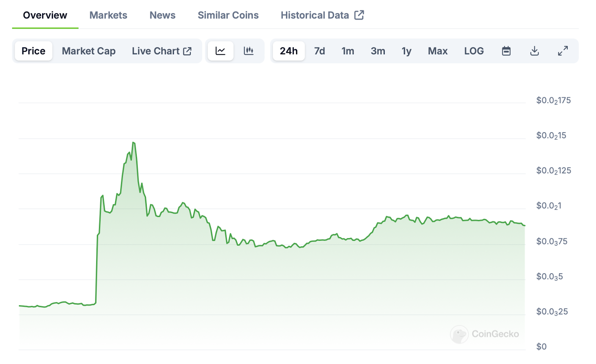Toggle LOG scale on the chart
Viewport: 596px width, 364px height.
pyautogui.click(x=474, y=51)
